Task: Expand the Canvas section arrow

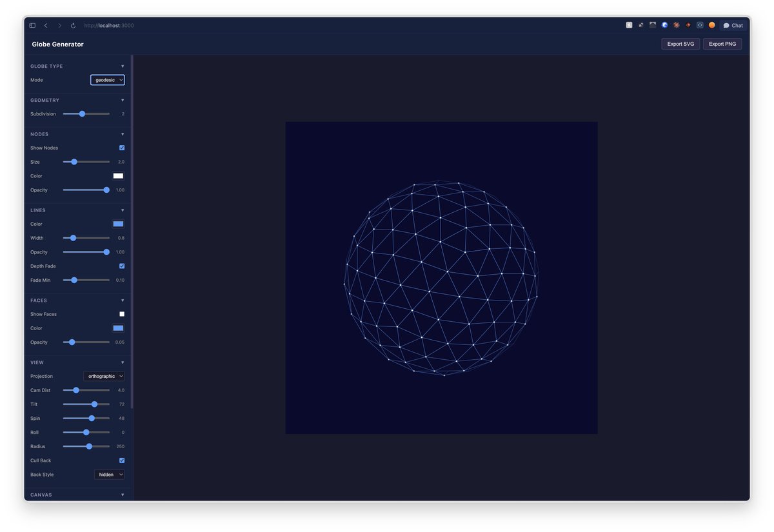Action: tap(123, 495)
